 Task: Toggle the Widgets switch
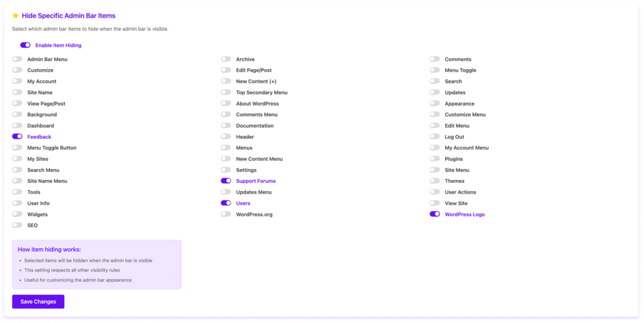click(17, 214)
